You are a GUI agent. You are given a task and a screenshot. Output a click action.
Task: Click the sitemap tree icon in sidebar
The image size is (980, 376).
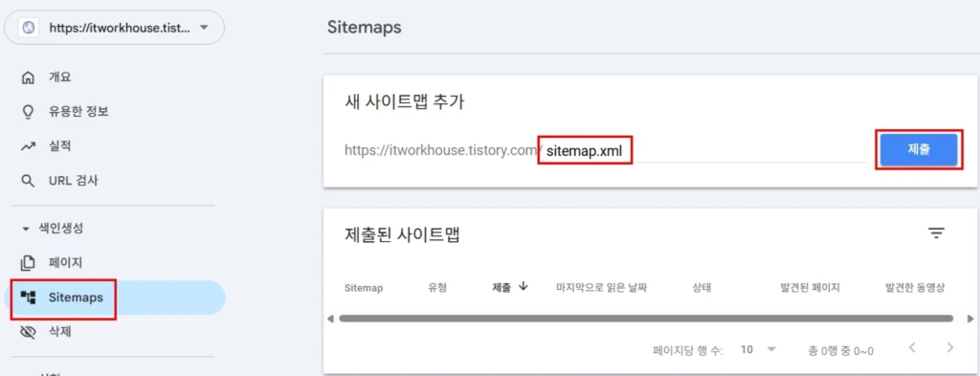coord(28,298)
